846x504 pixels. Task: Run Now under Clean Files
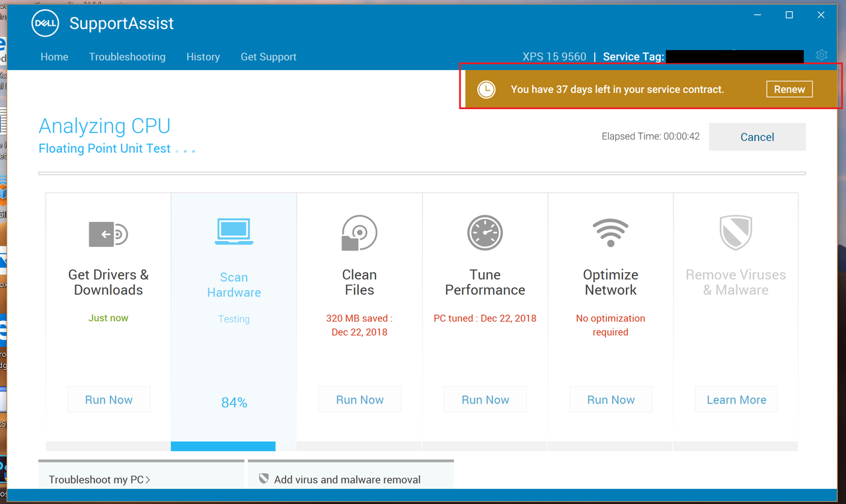coord(360,400)
